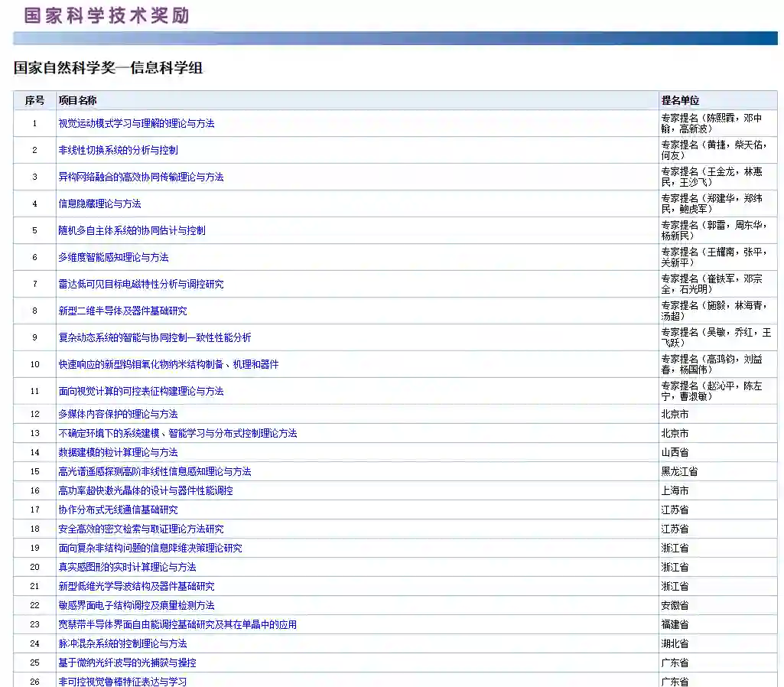Screen dimensions: 784x687
Task: Click the 国家自然科学奖—信息科学组 heading
Action: [108, 68]
